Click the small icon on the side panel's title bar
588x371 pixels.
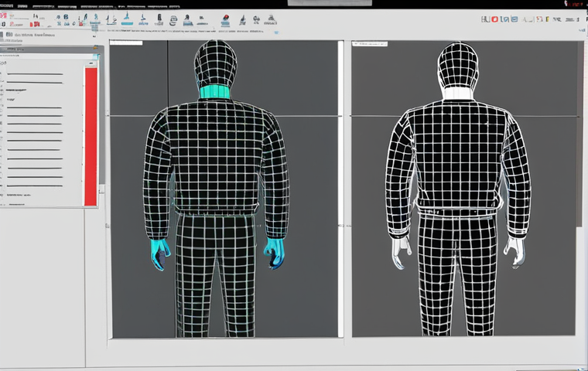tap(96, 48)
